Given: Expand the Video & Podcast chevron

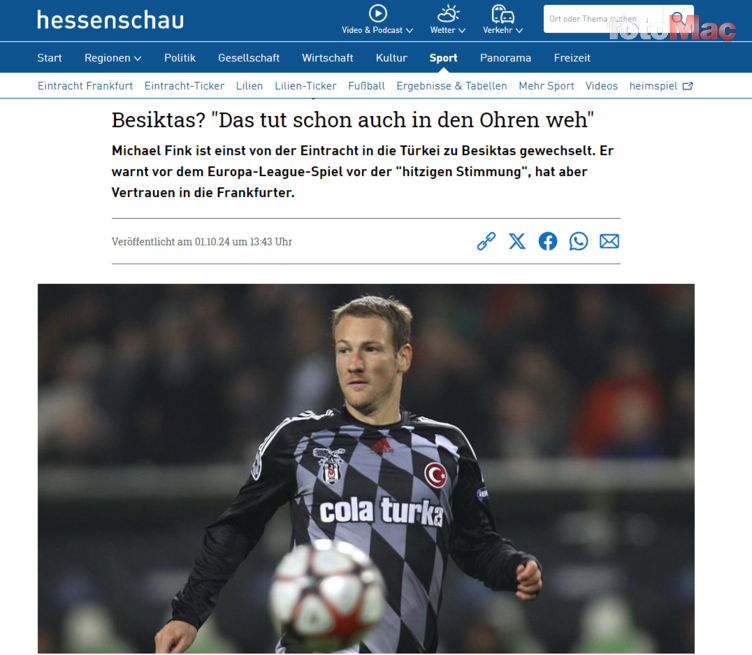Looking at the screenshot, I should tap(410, 30).
